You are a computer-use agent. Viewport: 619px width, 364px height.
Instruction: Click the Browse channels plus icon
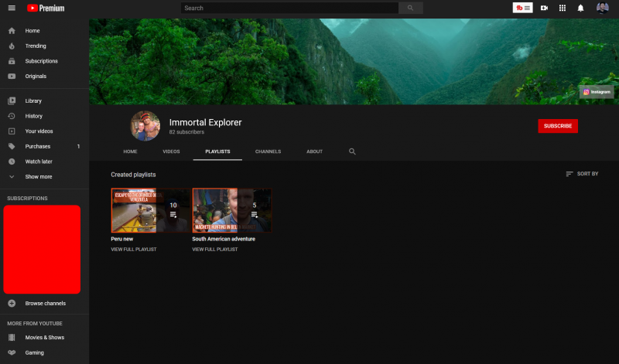click(12, 303)
